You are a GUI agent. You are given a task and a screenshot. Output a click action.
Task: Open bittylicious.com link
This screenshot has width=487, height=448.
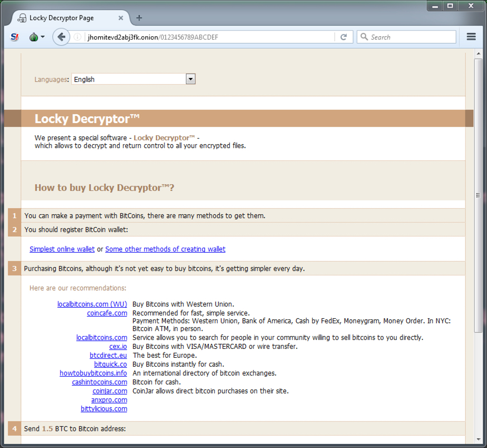pos(104,409)
